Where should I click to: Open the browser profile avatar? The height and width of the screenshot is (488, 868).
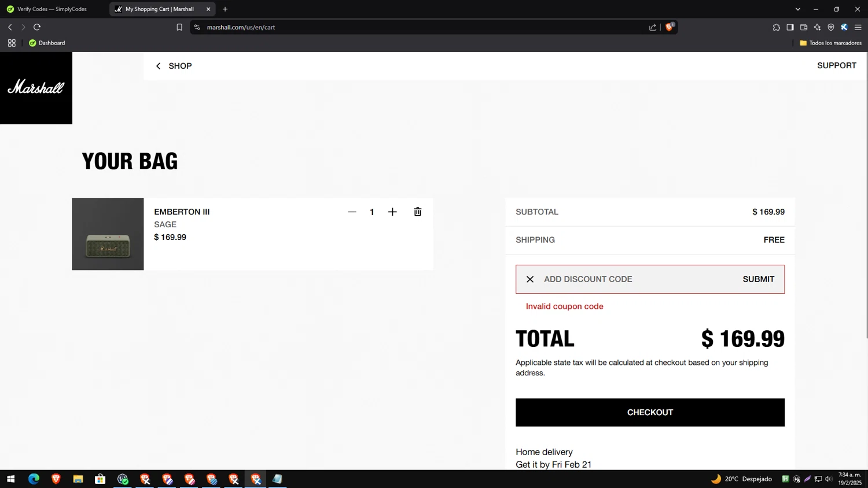tap(844, 27)
